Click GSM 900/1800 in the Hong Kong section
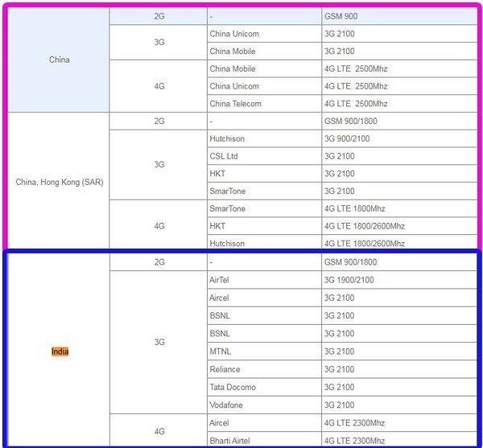The width and height of the screenshot is (483, 448). pyautogui.click(x=399, y=121)
